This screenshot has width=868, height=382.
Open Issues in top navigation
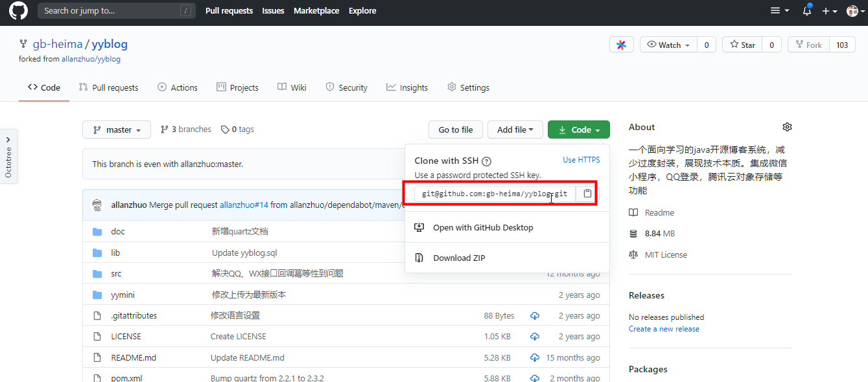273,10
